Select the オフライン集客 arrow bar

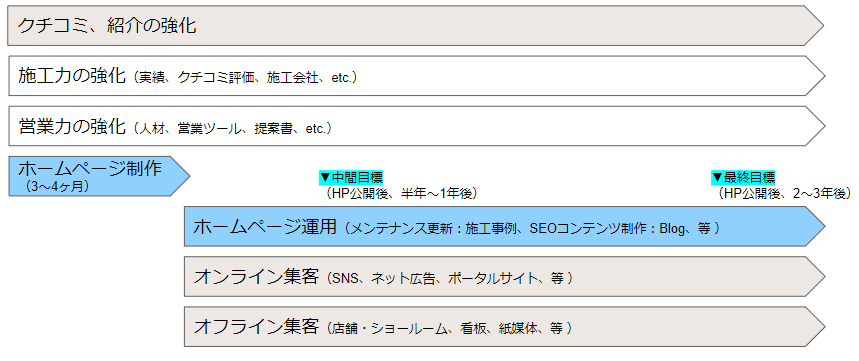505,326
